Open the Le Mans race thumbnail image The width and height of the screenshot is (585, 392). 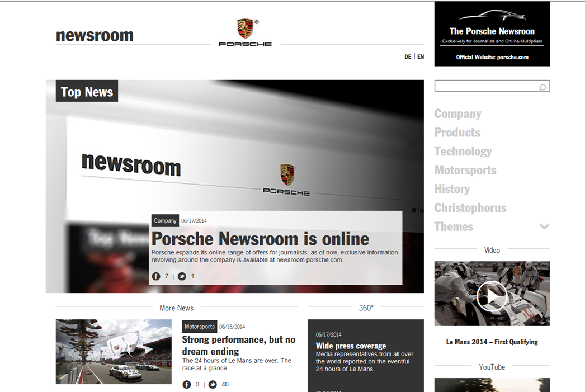coord(114,352)
